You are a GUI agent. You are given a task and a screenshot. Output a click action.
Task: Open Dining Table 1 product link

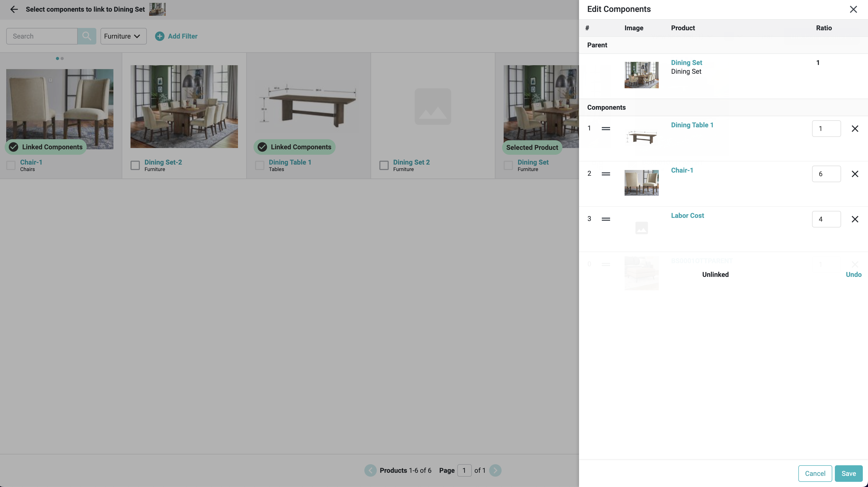tap(692, 125)
